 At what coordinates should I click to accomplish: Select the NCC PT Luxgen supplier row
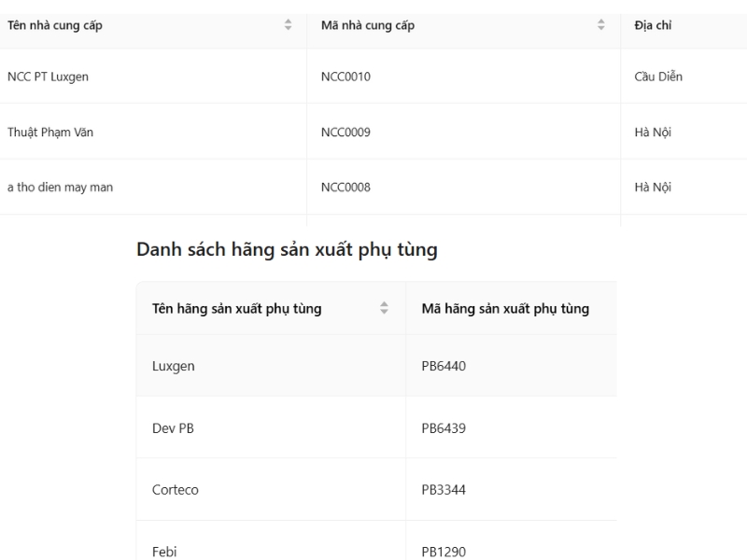point(48,77)
